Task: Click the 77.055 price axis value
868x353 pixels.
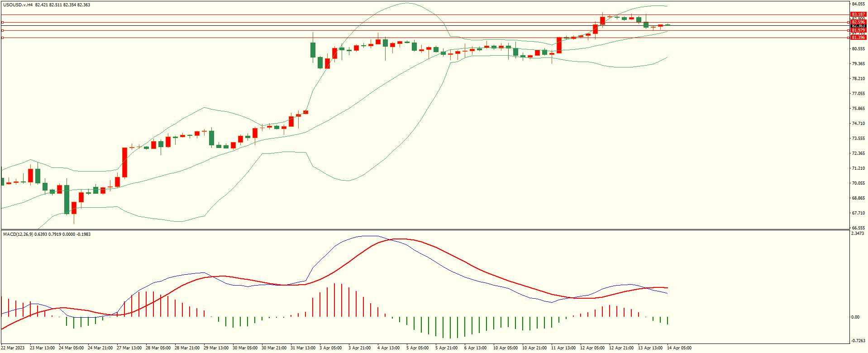Action: [858, 94]
